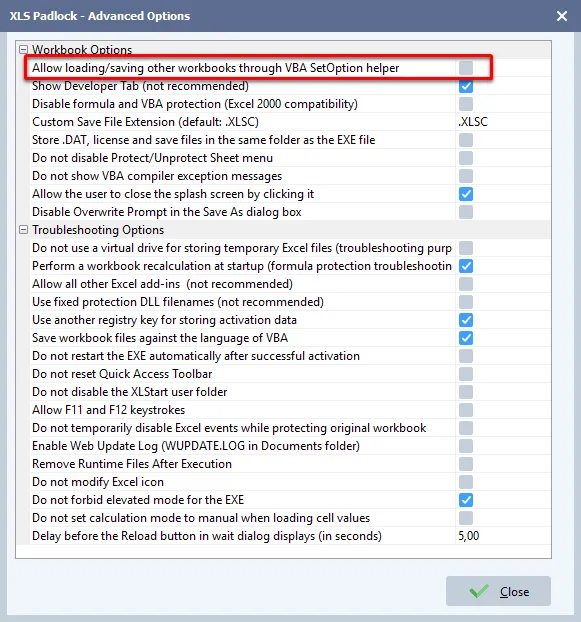The width and height of the screenshot is (581, 622).
Task: Check Do not use a virtual drive option
Action: pyautogui.click(x=466, y=248)
